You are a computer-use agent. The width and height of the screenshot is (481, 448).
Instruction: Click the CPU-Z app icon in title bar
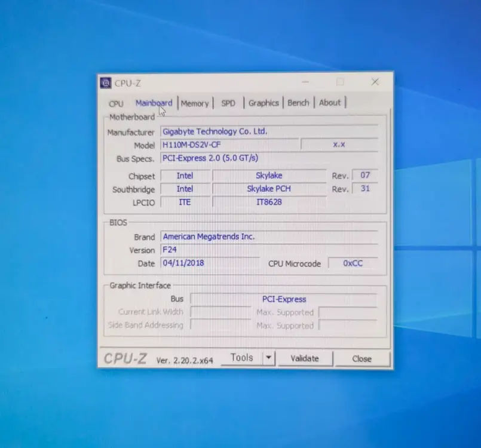pyautogui.click(x=106, y=83)
